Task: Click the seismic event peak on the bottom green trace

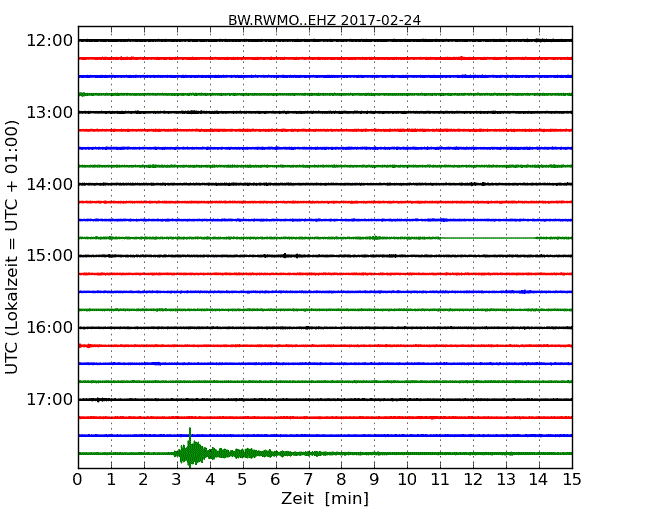Action: click(x=190, y=448)
